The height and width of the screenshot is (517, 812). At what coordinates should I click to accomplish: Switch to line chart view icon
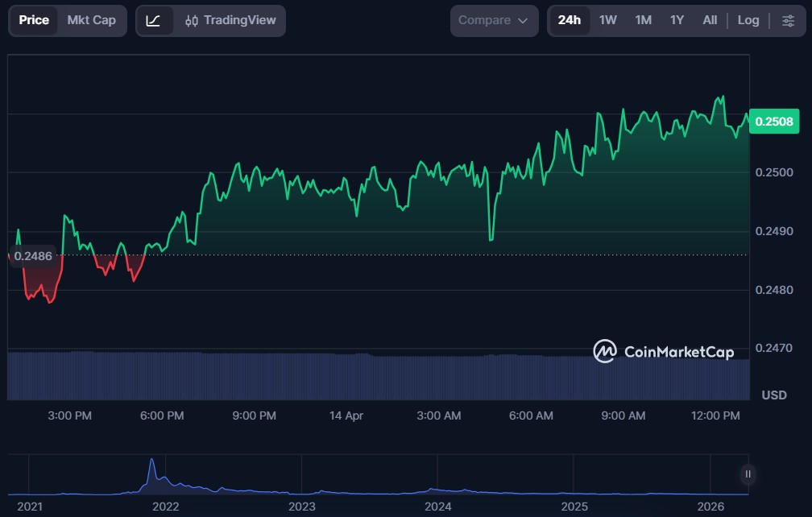(153, 20)
